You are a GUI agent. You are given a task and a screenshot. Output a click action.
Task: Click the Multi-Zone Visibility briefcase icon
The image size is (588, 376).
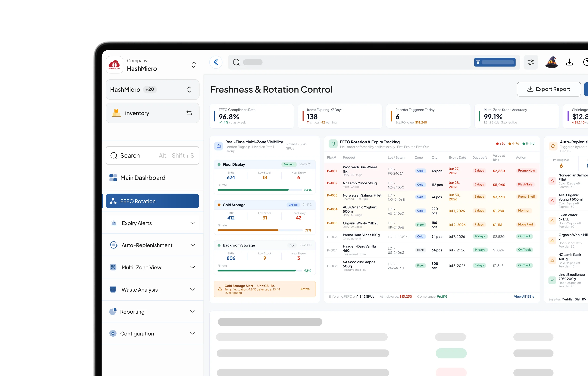pyautogui.click(x=219, y=146)
